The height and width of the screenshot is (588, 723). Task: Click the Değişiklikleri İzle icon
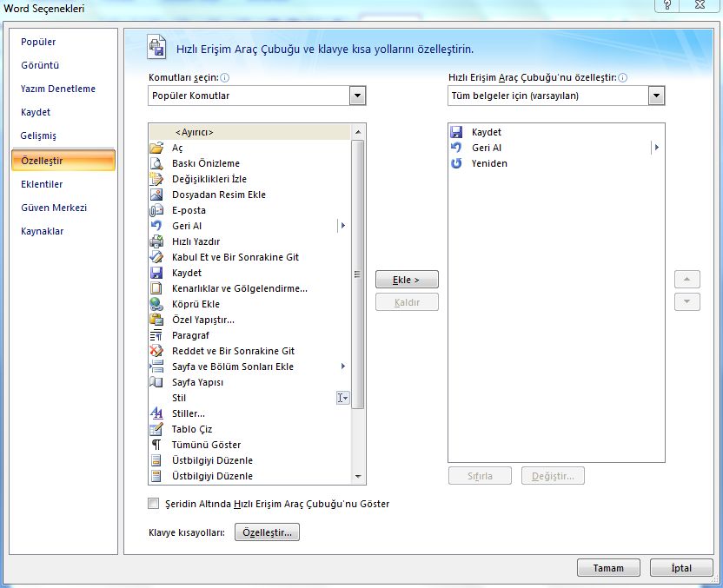(x=156, y=179)
